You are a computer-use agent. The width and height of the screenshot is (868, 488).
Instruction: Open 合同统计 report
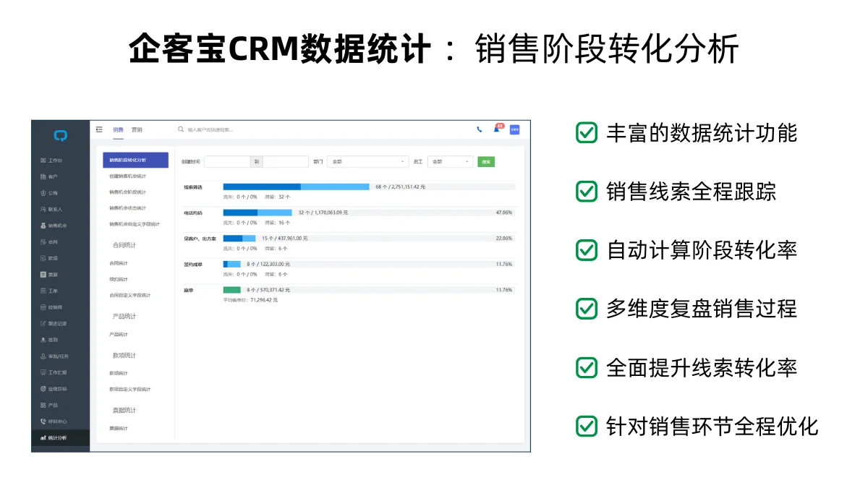(119, 263)
